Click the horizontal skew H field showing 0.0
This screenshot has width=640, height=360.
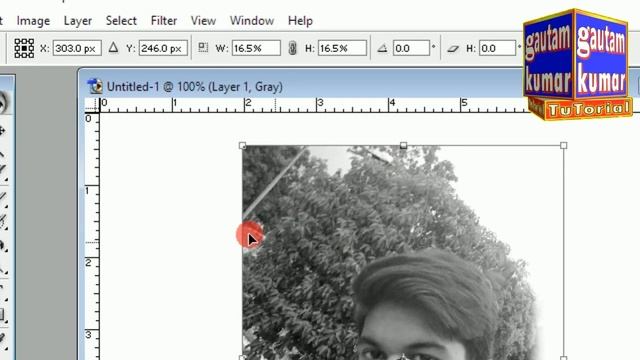[x=497, y=48]
